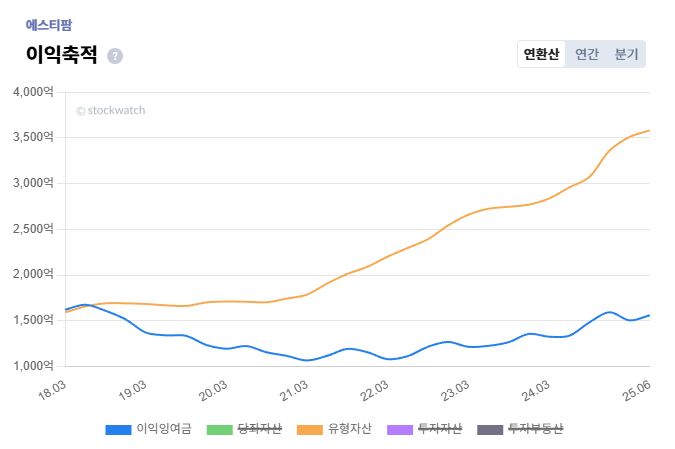Switch to the 분기 tab
This screenshot has height=449, width=675.
(x=626, y=54)
